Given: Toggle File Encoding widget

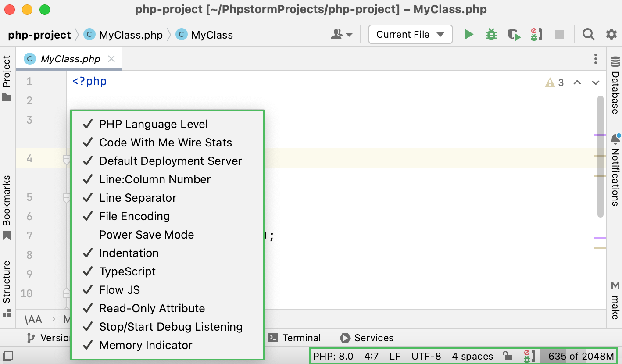Looking at the screenshot, I should pos(167,216).
